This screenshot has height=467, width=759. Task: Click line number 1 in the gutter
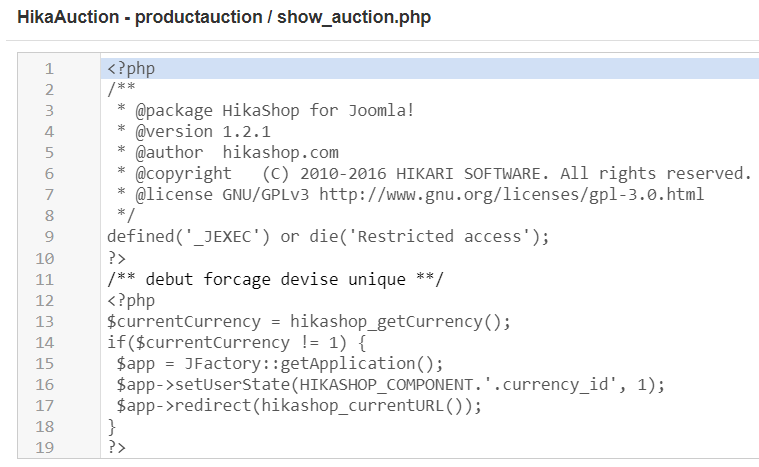click(49, 69)
